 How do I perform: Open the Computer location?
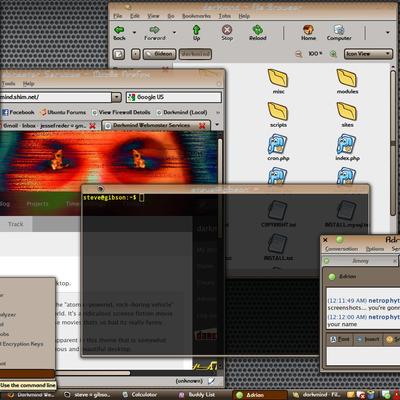[x=339, y=33]
